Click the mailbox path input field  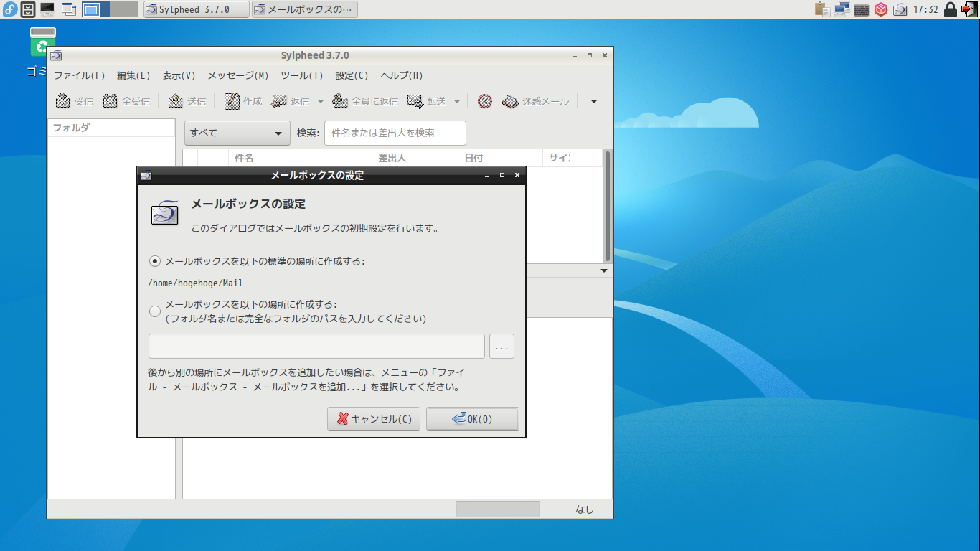pos(316,346)
